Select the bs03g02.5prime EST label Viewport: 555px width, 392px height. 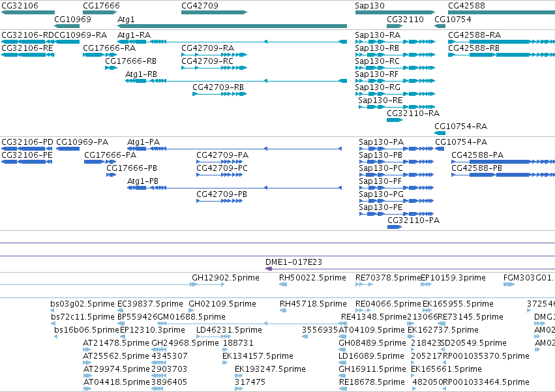coord(82,304)
